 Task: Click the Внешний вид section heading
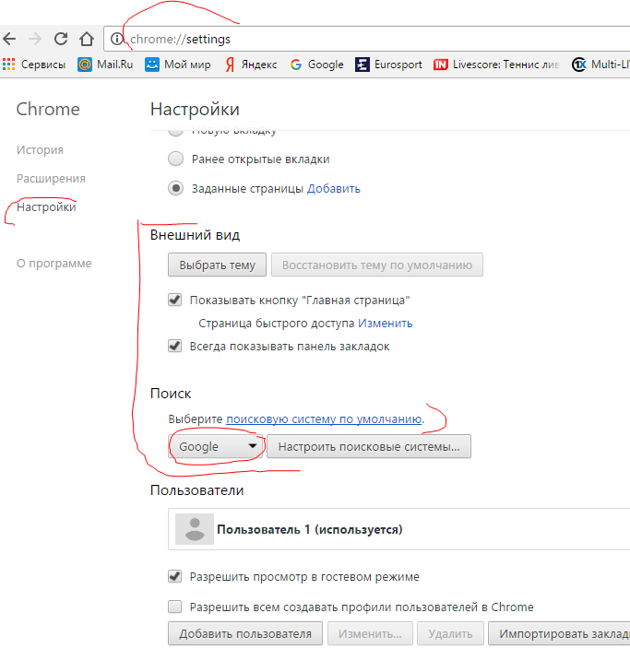click(x=196, y=235)
